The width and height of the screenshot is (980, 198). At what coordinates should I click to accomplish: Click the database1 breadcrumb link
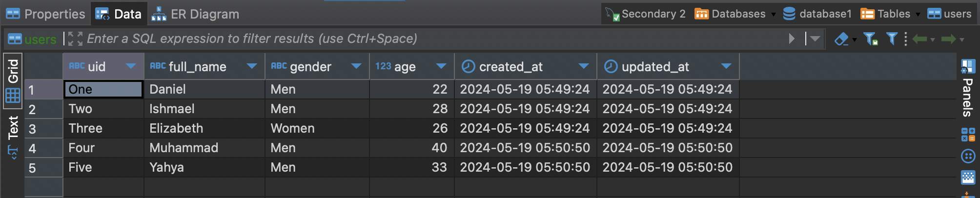point(817,14)
